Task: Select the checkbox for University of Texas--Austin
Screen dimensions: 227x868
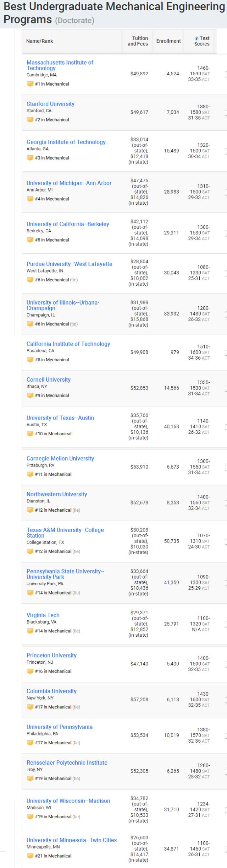Action: pos(226,427)
